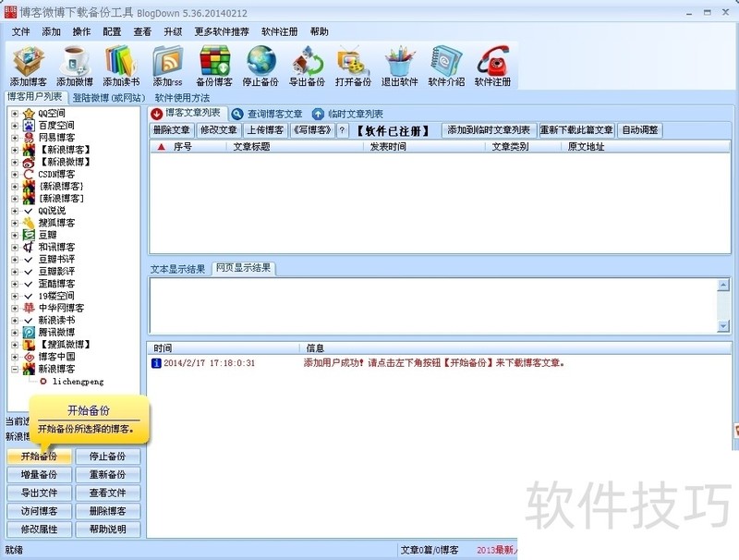This screenshot has height=560, width=739.
Task: Expand the QQ空间 tree node
Action: point(15,114)
